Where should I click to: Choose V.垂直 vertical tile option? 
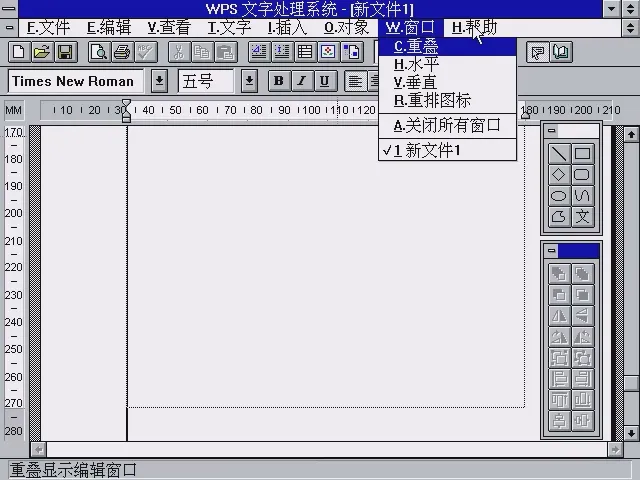(447, 82)
